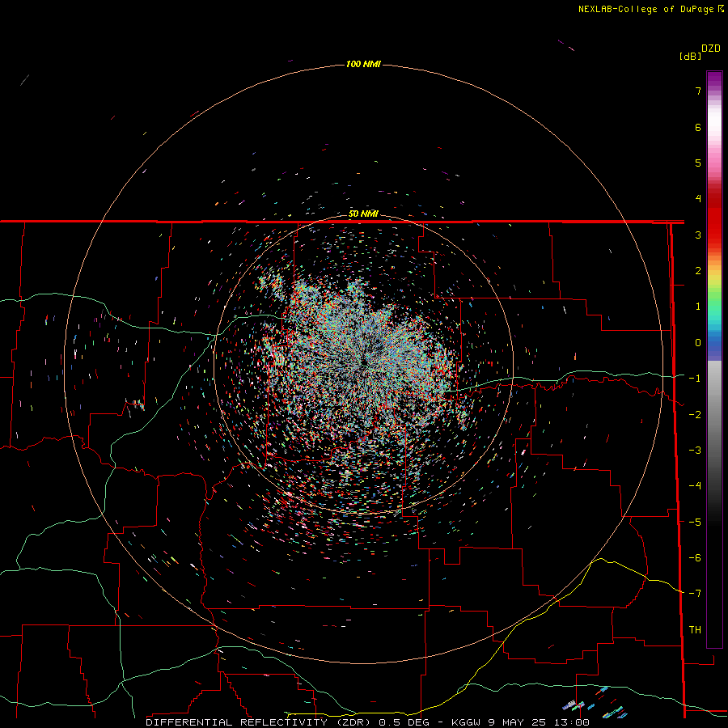This screenshot has height=728, width=728.
Task: Click the [dB] unit label
Action: (690, 56)
